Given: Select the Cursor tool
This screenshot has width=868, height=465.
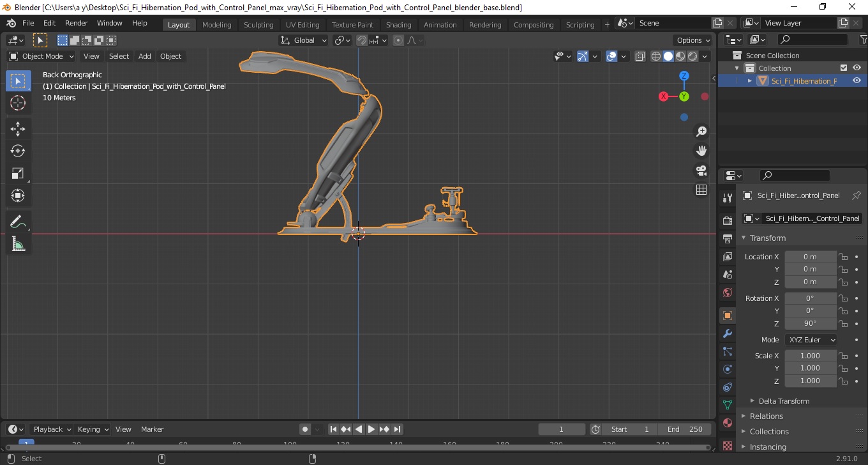Looking at the screenshot, I should click(x=18, y=103).
